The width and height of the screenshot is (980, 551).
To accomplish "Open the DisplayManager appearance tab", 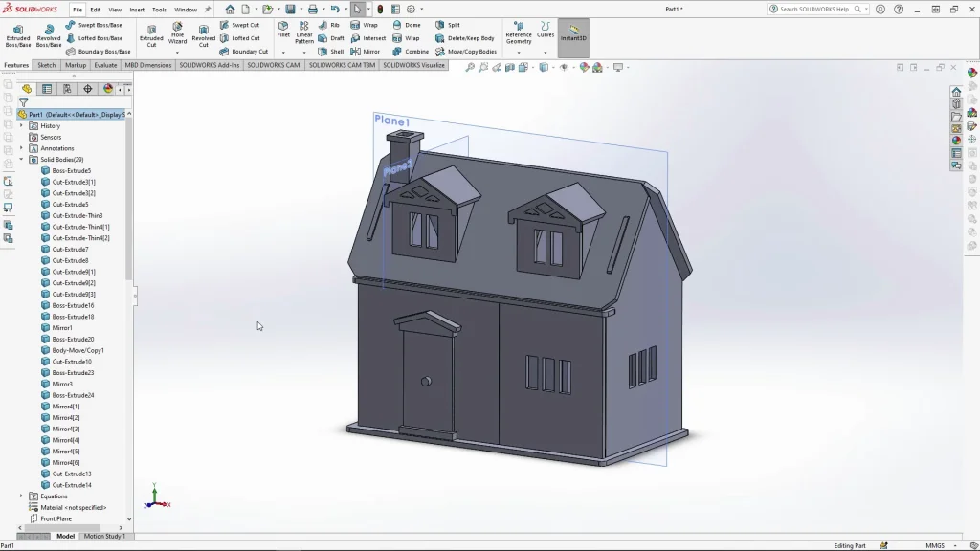I will click(107, 89).
